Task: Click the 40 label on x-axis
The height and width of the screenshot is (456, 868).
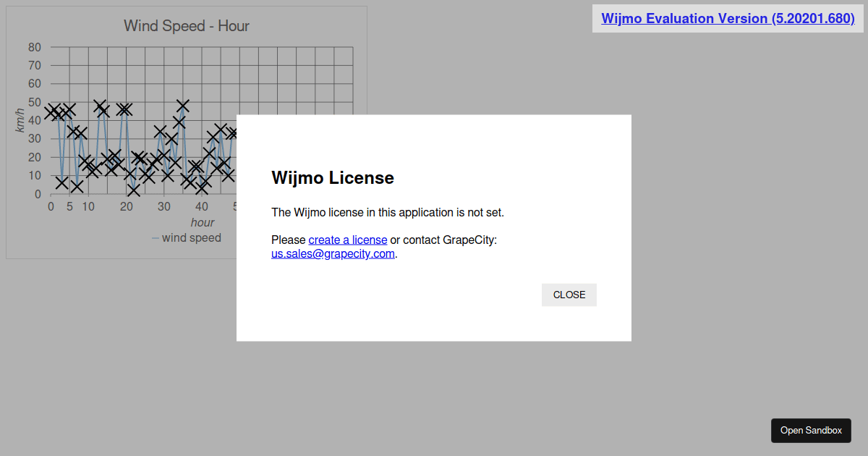Action: point(203,206)
